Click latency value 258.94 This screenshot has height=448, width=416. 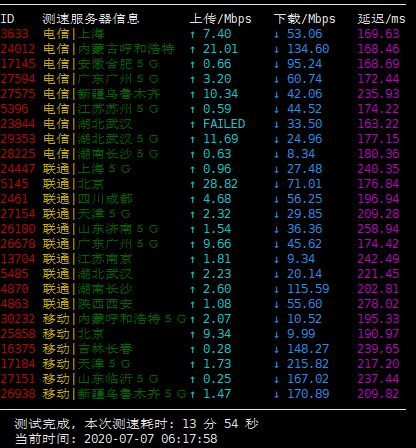378,229
